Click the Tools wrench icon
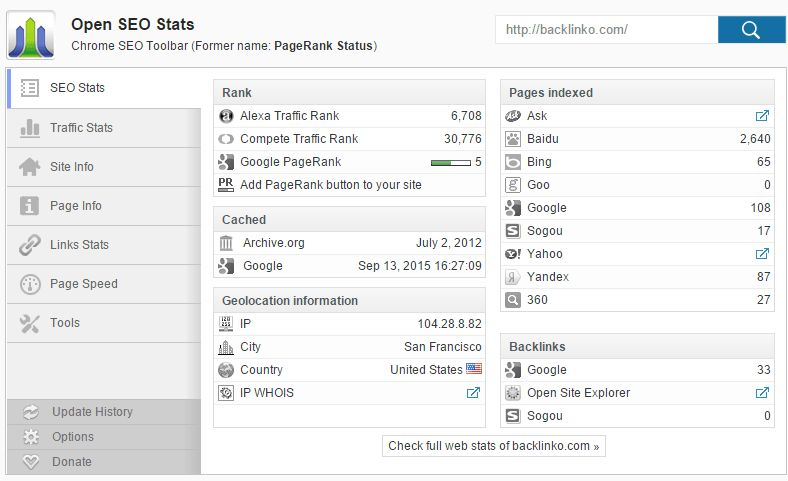This screenshot has height=481, width=788. pos(30,323)
